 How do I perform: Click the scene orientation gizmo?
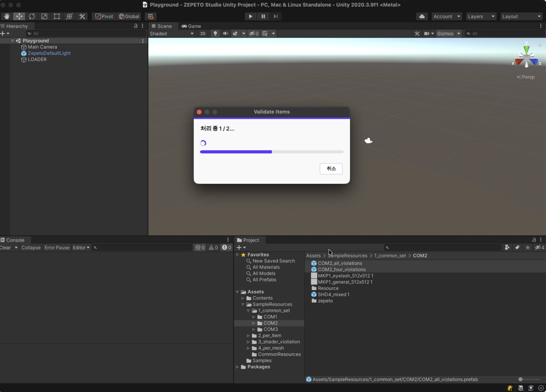pyautogui.click(x=526, y=57)
